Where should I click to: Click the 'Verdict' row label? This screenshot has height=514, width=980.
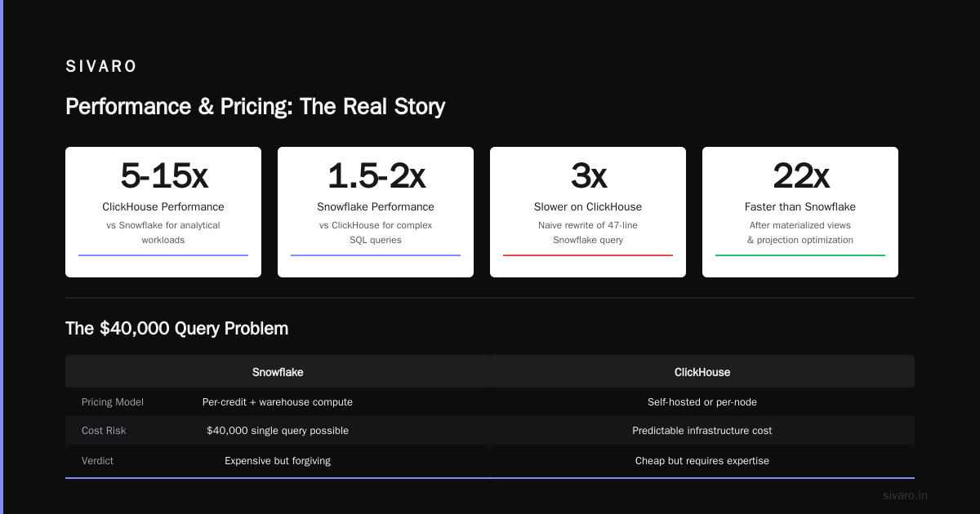coord(97,461)
